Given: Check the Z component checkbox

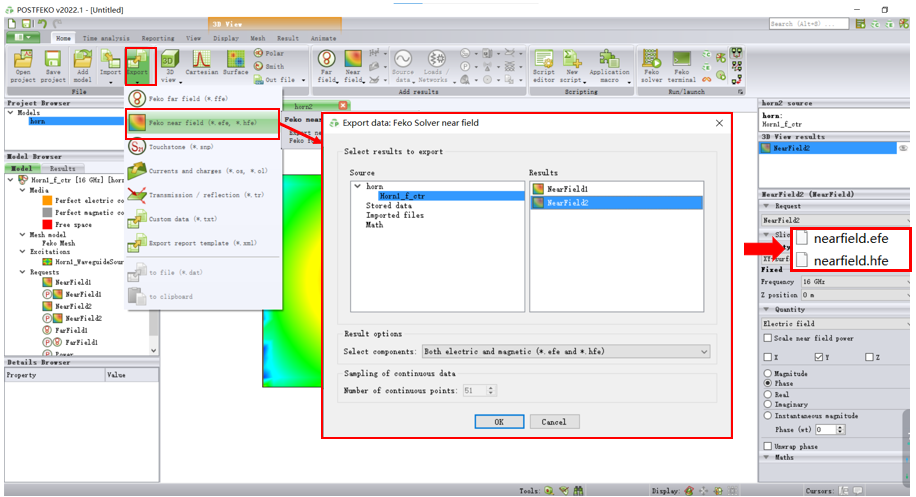Looking at the screenshot, I should (x=869, y=357).
